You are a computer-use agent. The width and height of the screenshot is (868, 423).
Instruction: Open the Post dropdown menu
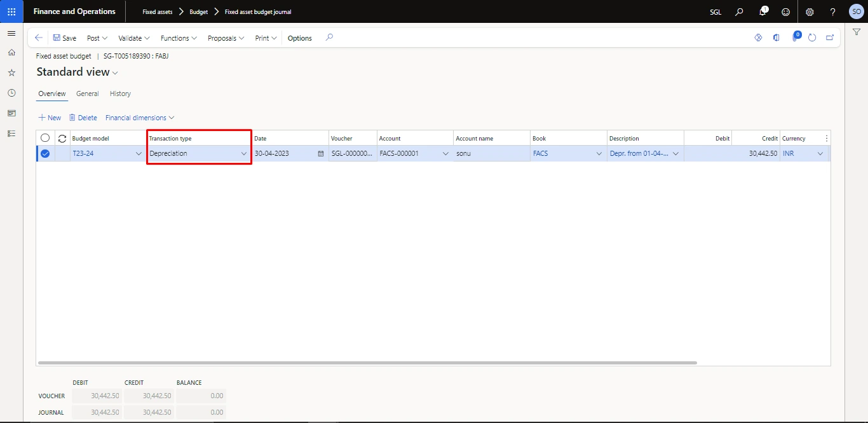(x=97, y=38)
